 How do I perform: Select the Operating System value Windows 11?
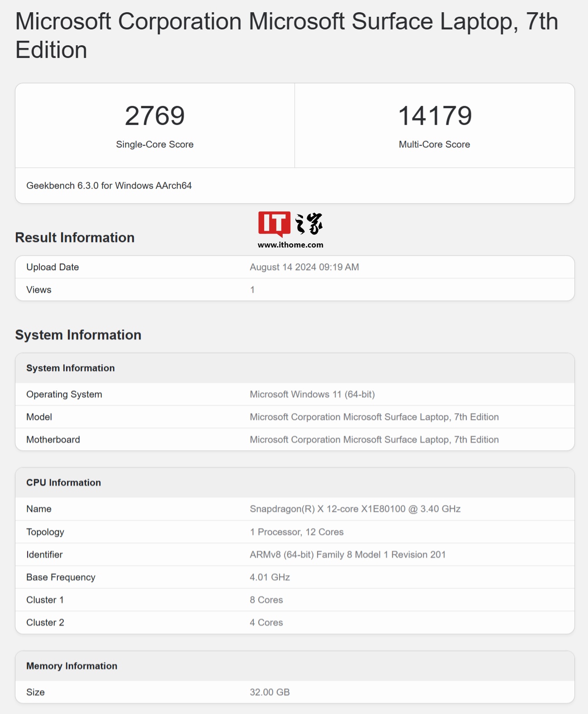(312, 394)
